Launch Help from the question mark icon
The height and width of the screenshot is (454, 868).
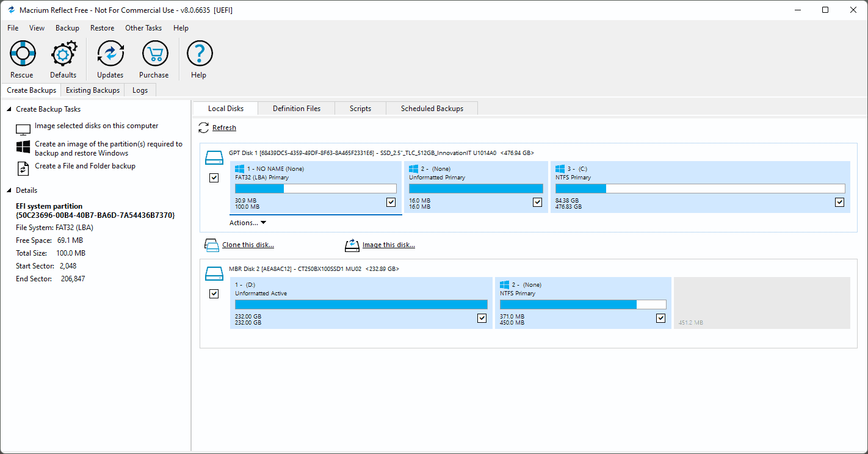tap(199, 54)
